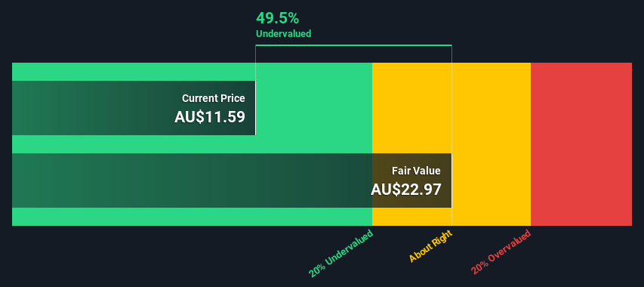The width and height of the screenshot is (644, 287).
Task: Click the yellow zone right of Fair Value marker
Action: coord(491,144)
